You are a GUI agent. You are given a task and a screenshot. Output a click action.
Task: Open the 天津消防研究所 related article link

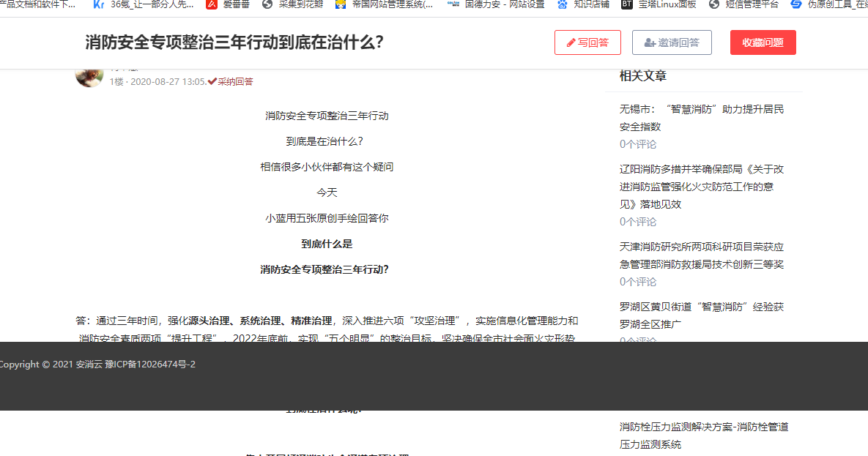[701, 255]
